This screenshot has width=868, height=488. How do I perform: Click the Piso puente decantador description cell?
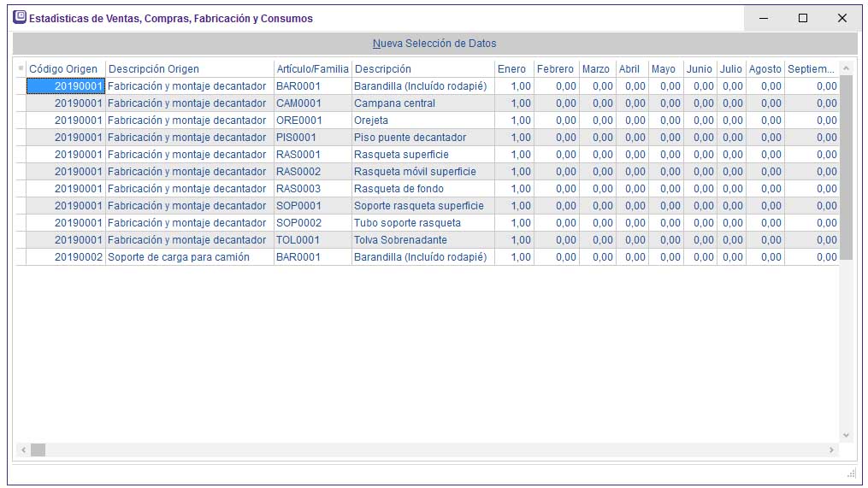(410, 138)
